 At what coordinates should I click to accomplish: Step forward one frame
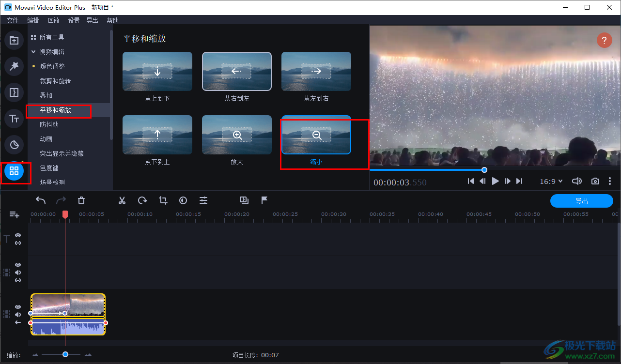coord(507,181)
